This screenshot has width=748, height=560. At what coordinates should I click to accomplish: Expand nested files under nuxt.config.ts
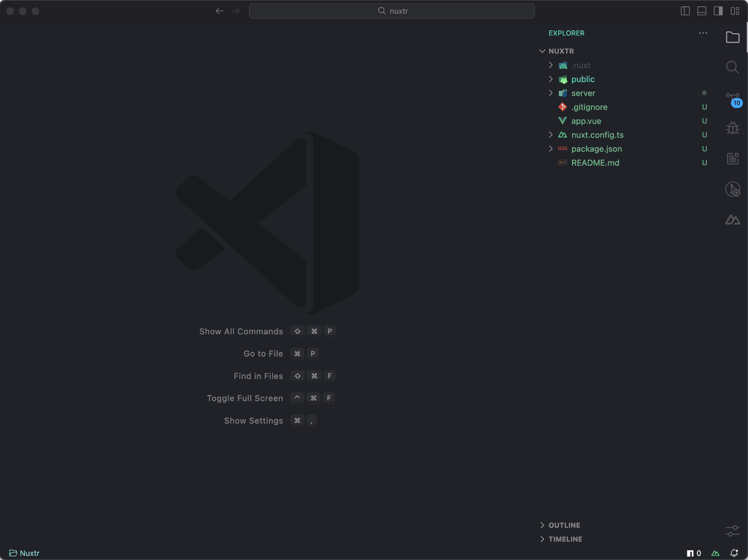coord(551,135)
